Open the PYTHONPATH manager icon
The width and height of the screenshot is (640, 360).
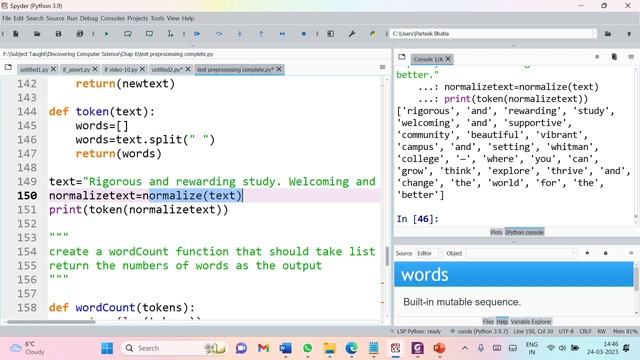[373, 34]
